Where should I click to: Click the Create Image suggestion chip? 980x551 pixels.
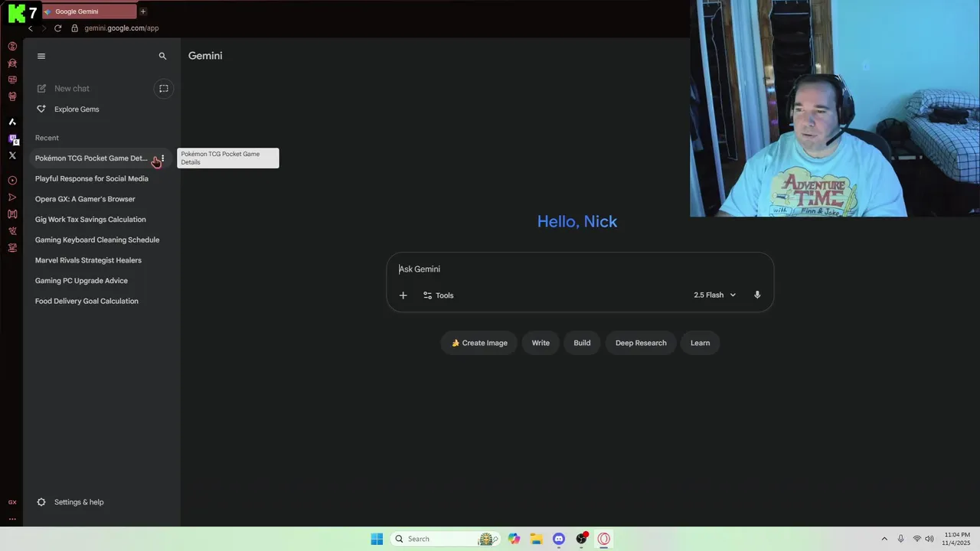click(479, 343)
